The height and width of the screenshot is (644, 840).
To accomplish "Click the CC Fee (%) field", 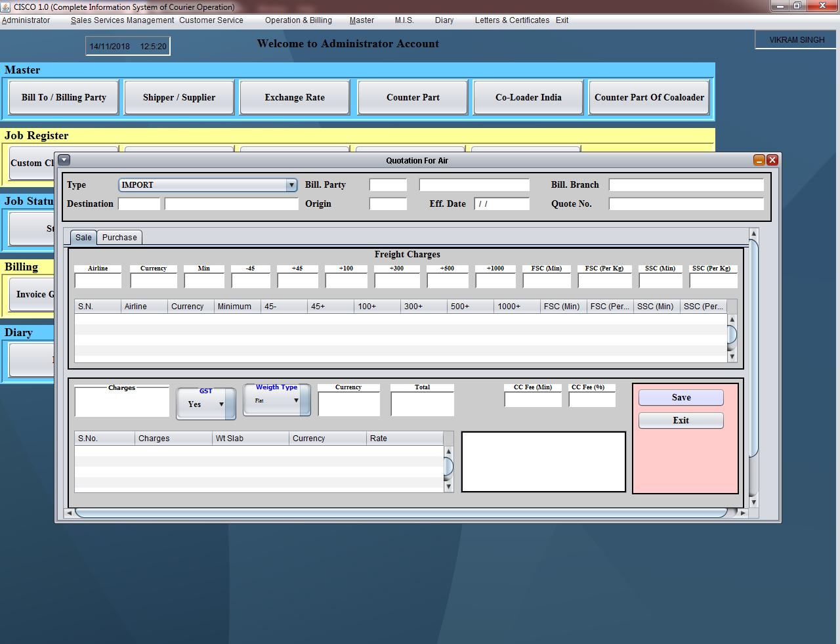I will click(x=592, y=399).
